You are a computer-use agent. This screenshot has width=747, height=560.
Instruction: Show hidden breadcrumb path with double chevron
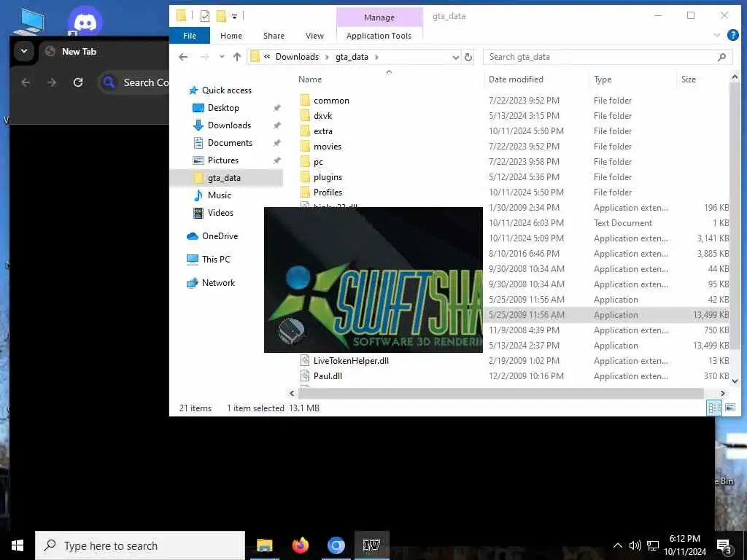(x=267, y=57)
